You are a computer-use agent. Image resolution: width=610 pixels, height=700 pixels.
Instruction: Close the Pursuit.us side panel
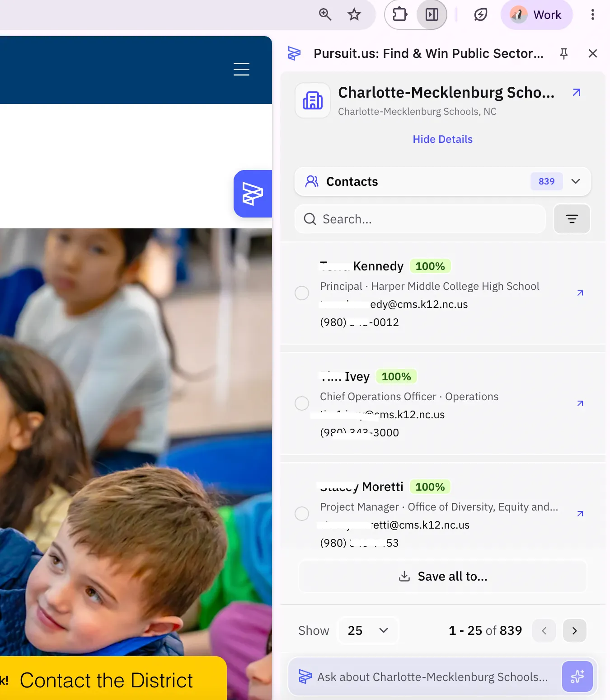coord(593,53)
